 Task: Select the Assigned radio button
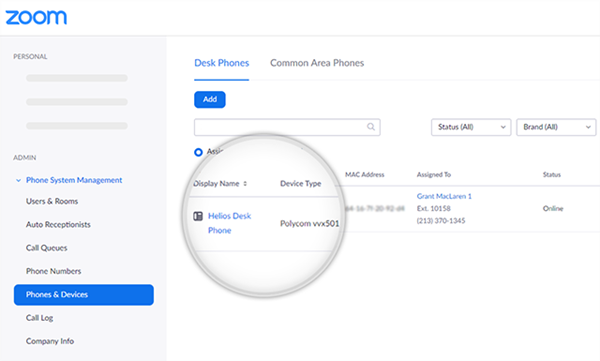(198, 152)
